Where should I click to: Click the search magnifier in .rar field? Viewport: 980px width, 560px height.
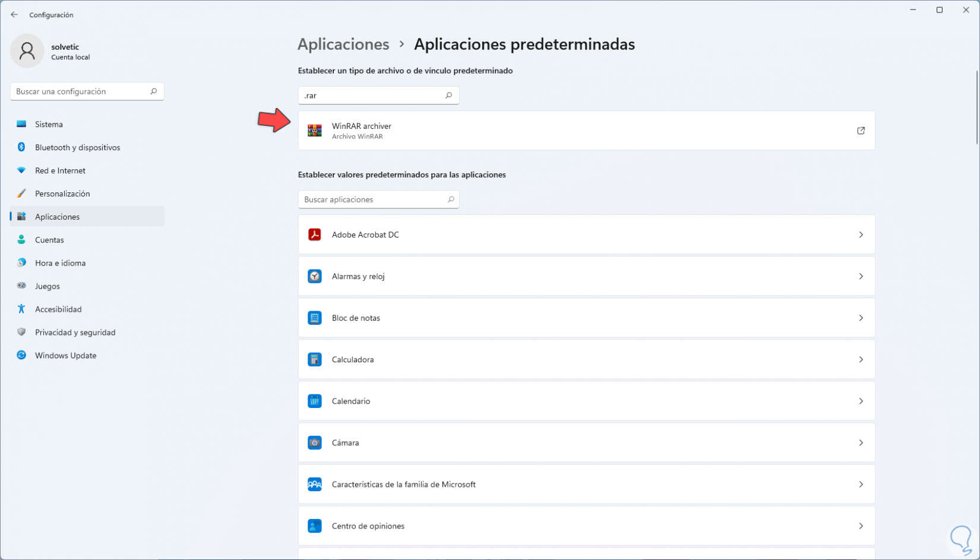(x=449, y=96)
